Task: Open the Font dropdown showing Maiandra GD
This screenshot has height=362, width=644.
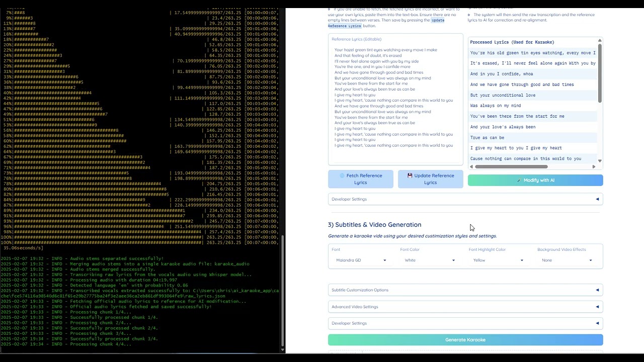Action: [361, 260]
